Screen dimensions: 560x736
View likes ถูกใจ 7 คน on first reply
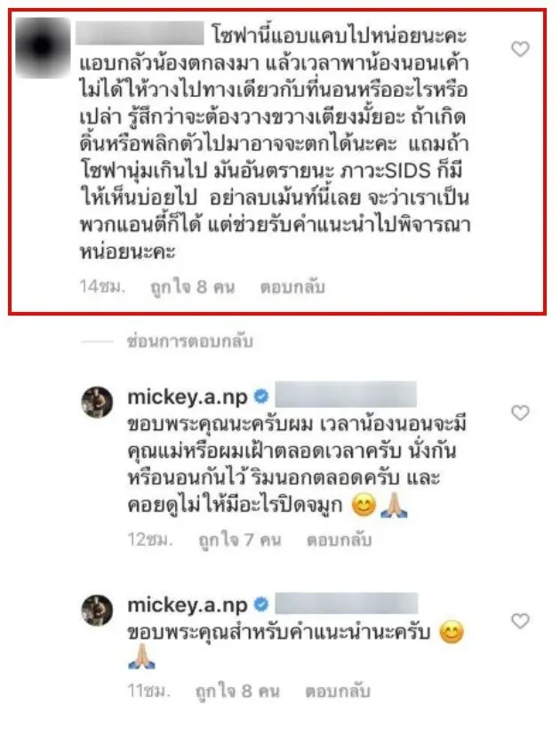coord(240,540)
